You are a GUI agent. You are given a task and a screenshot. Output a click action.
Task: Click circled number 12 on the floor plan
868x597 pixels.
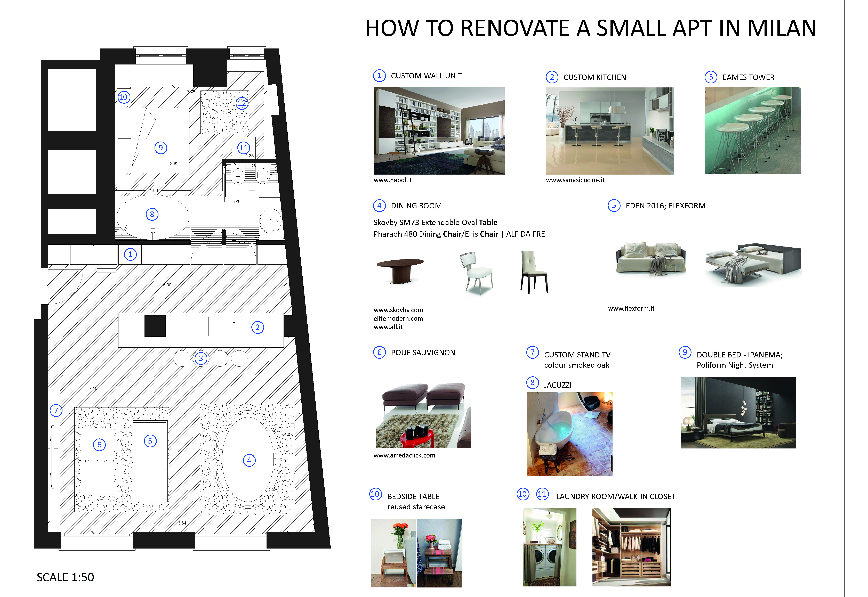pos(242,103)
